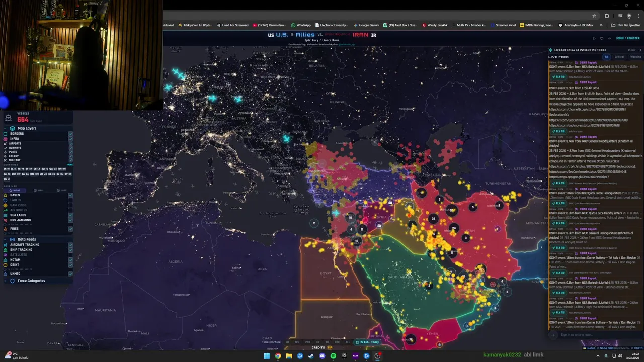Open Spotify from the taskbar
This screenshot has width=644, height=362.
333,356
